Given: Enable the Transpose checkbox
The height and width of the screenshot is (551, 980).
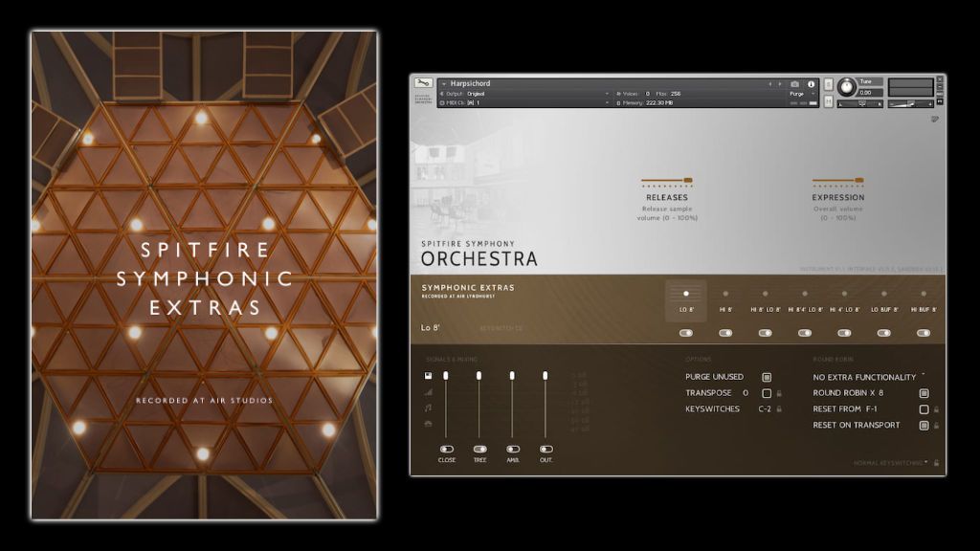Looking at the screenshot, I should (767, 393).
